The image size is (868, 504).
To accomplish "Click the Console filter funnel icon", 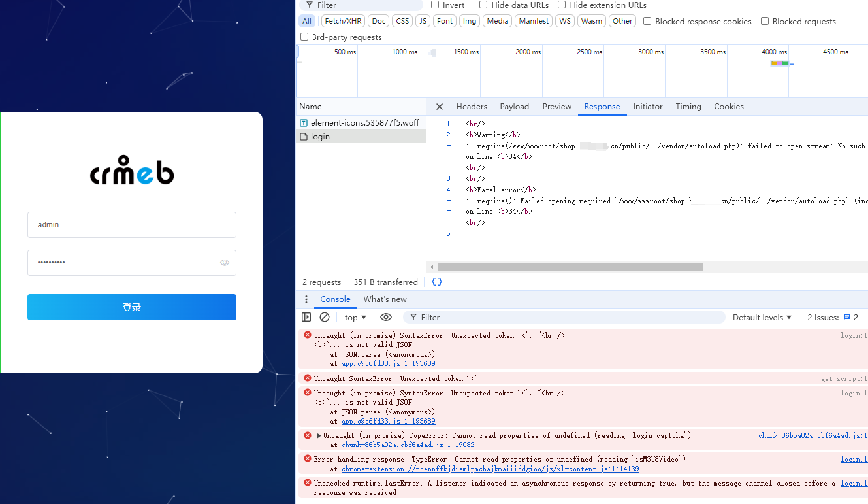I will (413, 318).
